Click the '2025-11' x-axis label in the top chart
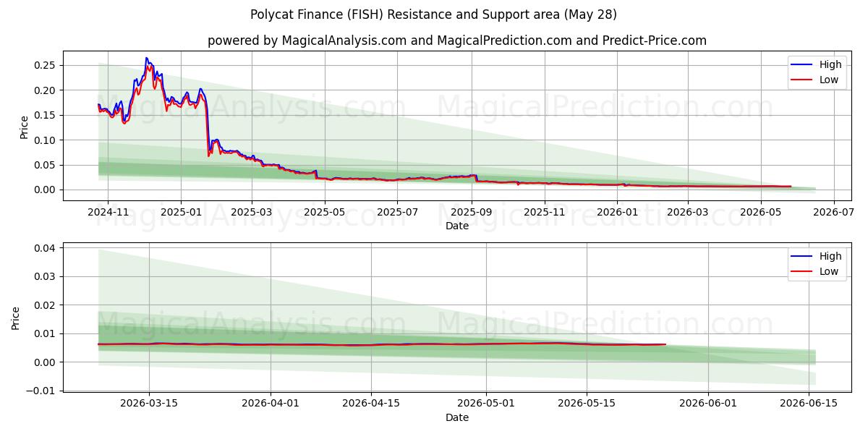Viewport: 868px width, 434px height. (544, 213)
